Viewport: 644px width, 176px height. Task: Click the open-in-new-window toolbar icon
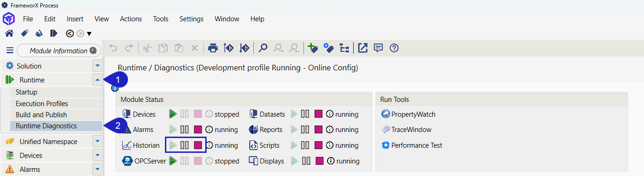point(362,48)
